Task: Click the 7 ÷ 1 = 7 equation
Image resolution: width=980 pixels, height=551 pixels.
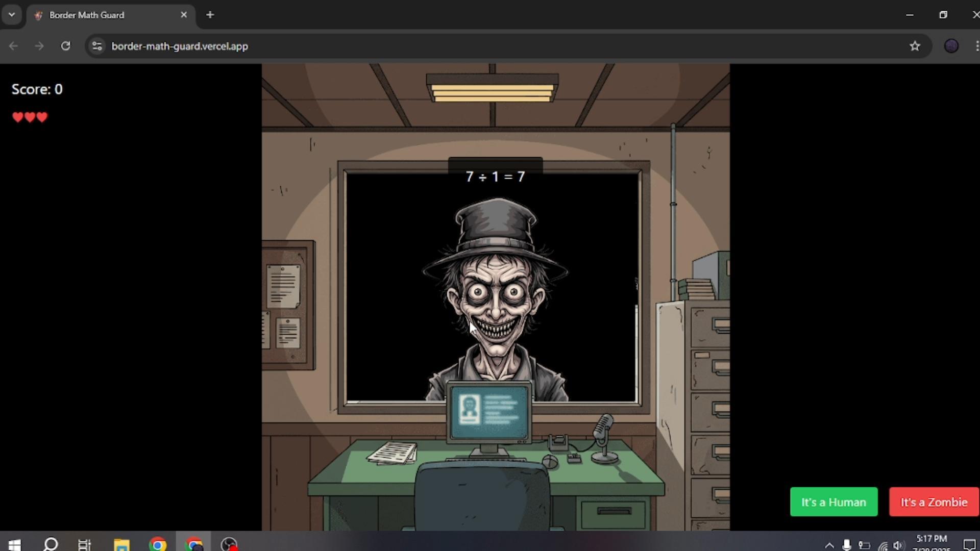Action: (x=495, y=177)
